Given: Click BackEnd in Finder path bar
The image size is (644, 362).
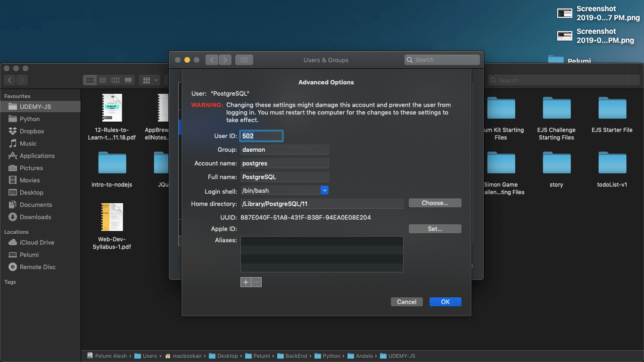Looking at the screenshot, I should [292, 356].
